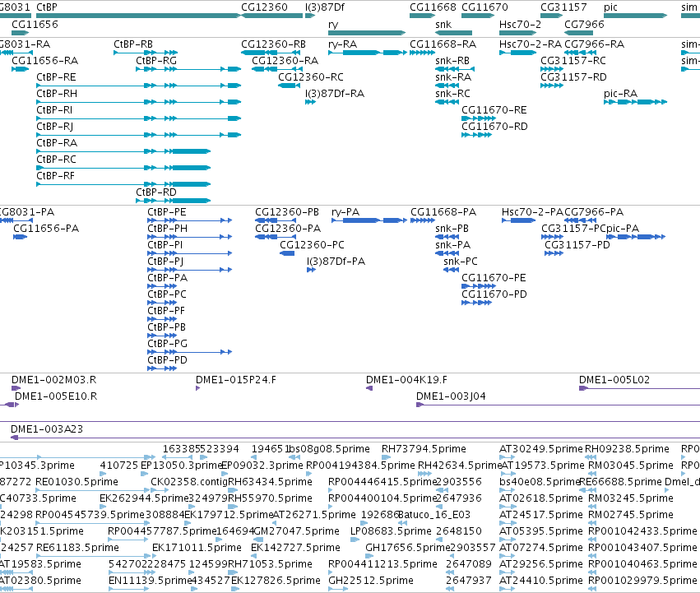Viewport: 700px width, 593px height.
Task: Select CtBP-RH transcript label
Action: pyautogui.click(x=57, y=94)
